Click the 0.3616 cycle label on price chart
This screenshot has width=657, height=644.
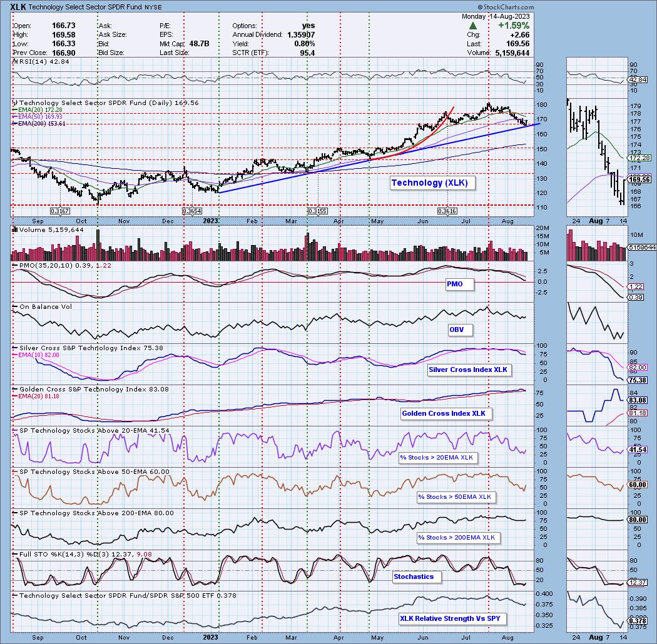click(447, 211)
